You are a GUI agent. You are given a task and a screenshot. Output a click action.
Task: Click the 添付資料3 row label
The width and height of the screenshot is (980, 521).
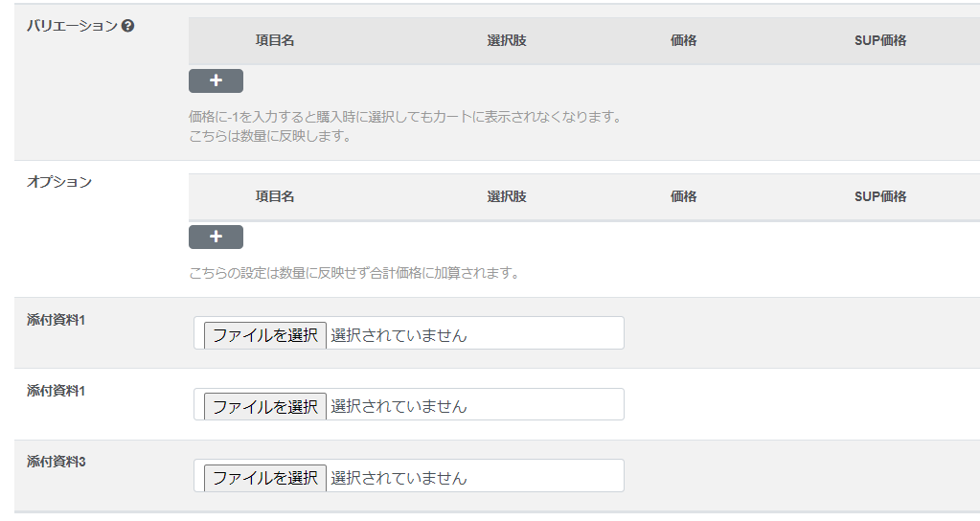[x=57, y=462]
